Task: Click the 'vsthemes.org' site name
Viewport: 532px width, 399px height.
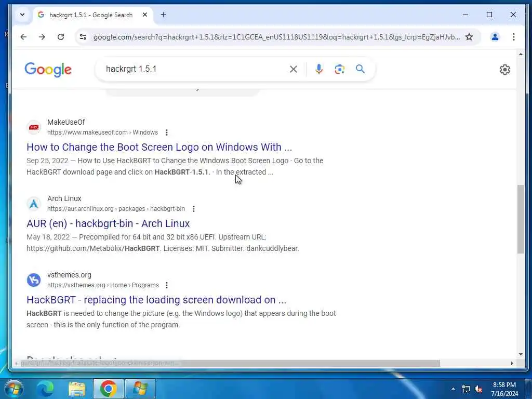Action: pyautogui.click(x=69, y=275)
